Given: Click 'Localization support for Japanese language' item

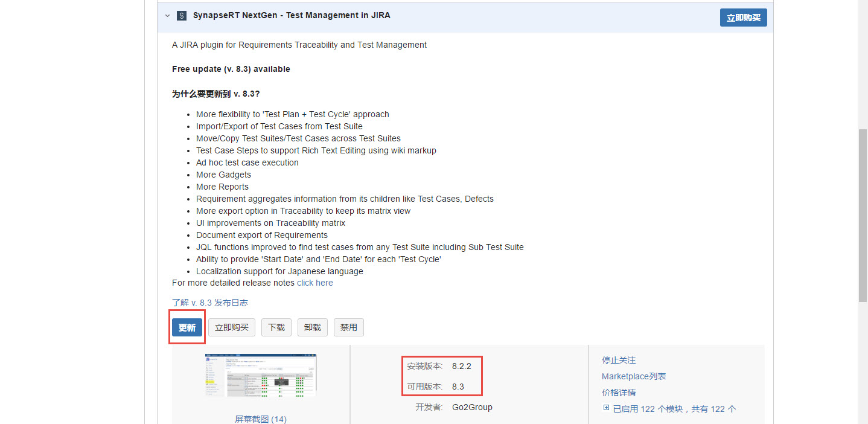Looking at the screenshot, I should coord(279,271).
